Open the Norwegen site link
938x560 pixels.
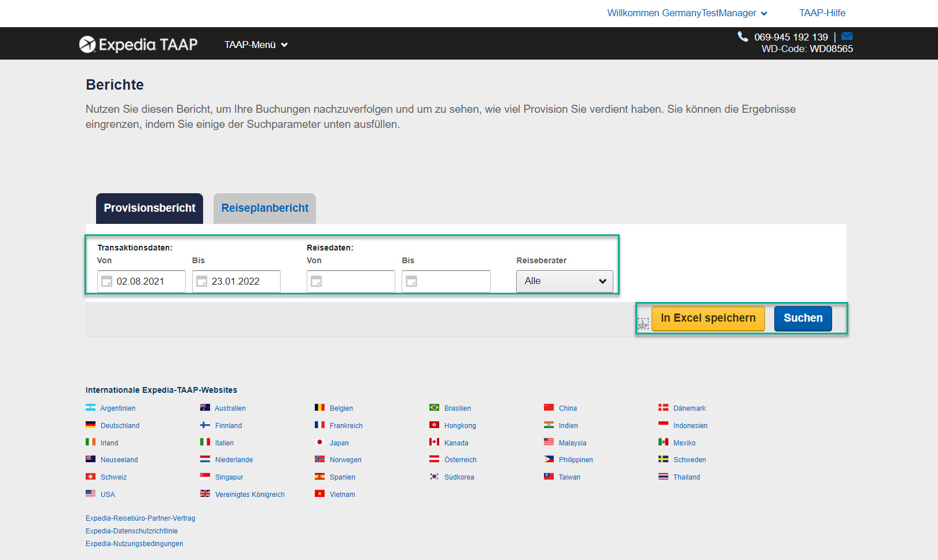(345, 460)
